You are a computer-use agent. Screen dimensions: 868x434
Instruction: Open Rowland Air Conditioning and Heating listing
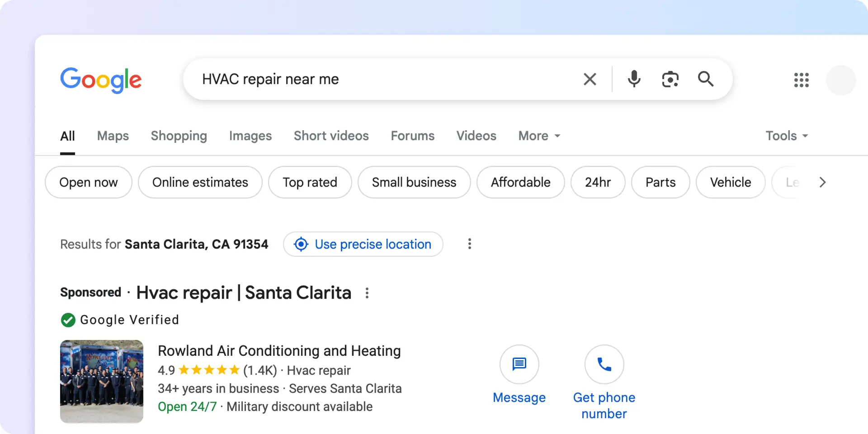click(279, 351)
